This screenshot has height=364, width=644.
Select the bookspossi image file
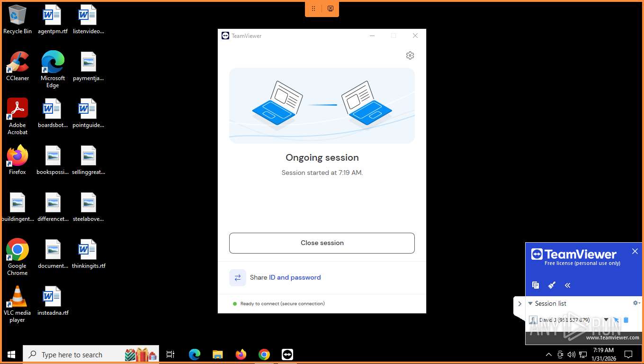pos(53,160)
